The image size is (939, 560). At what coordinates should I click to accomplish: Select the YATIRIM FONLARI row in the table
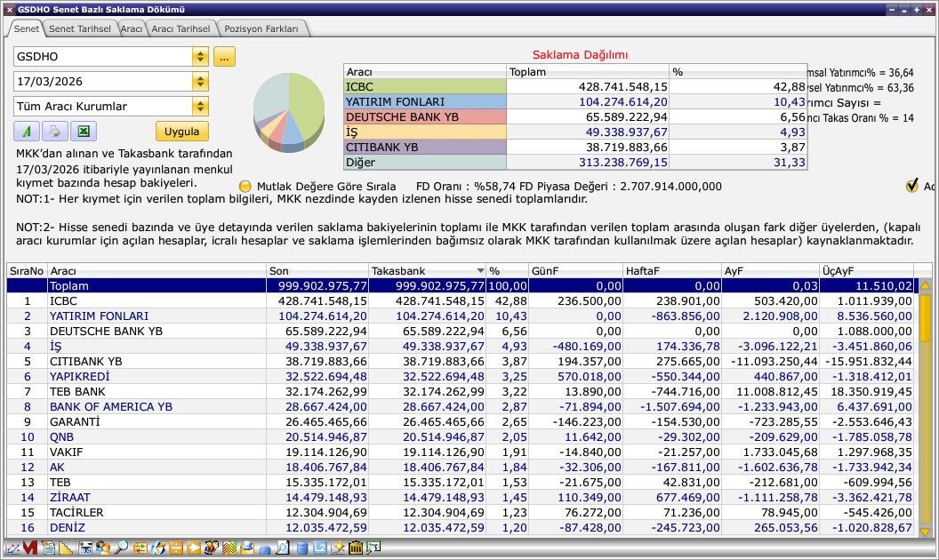point(99,316)
